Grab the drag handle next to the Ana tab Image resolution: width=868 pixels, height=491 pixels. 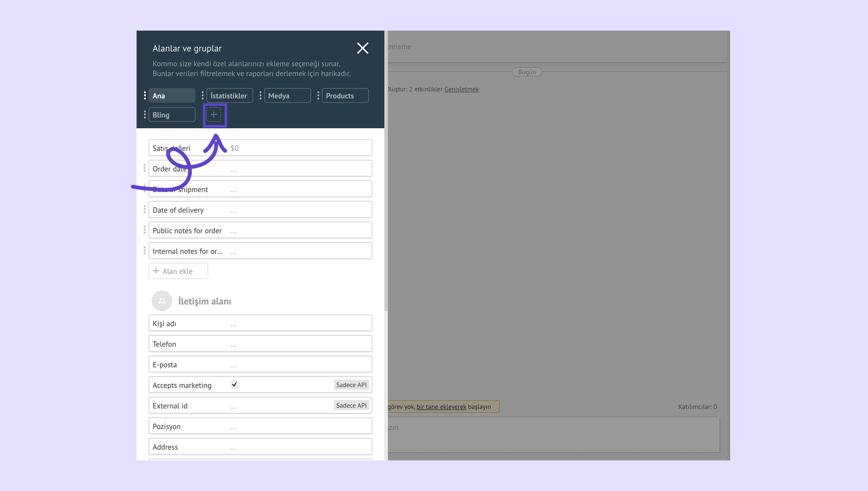coord(145,95)
